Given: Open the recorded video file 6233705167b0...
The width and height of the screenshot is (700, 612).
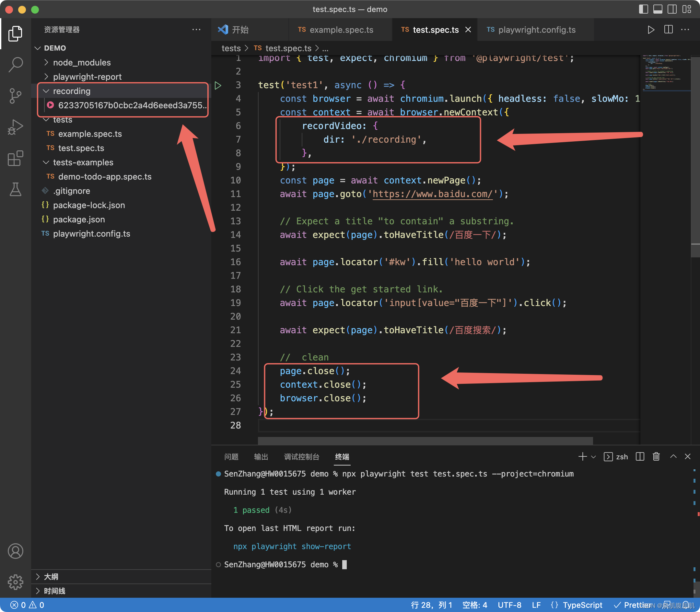Looking at the screenshot, I should [121, 105].
